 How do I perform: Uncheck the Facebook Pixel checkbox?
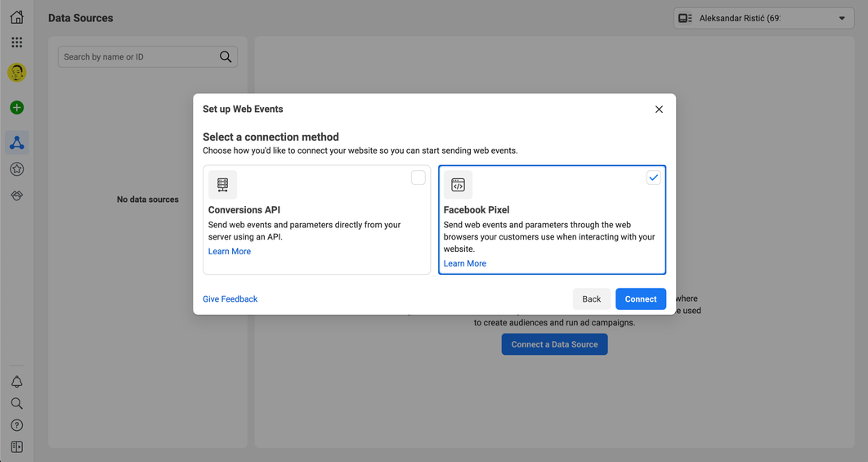[x=653, y=177]
